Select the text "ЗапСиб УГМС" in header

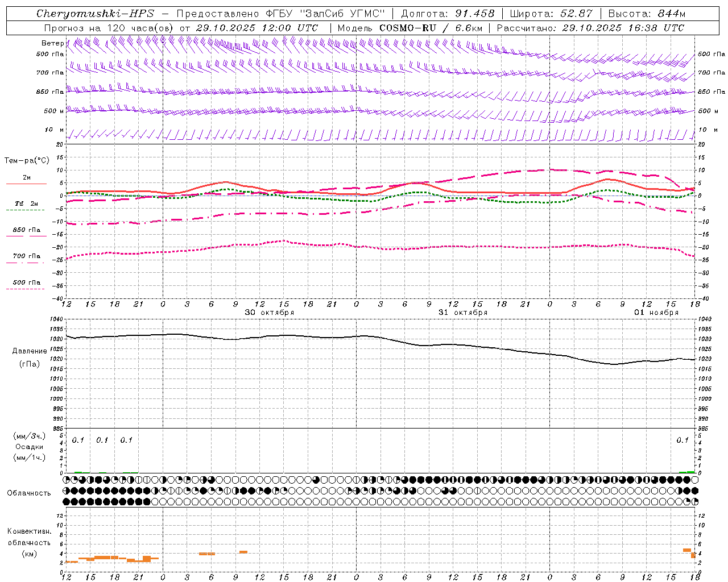pyautogui.click(x=342, y=14)
